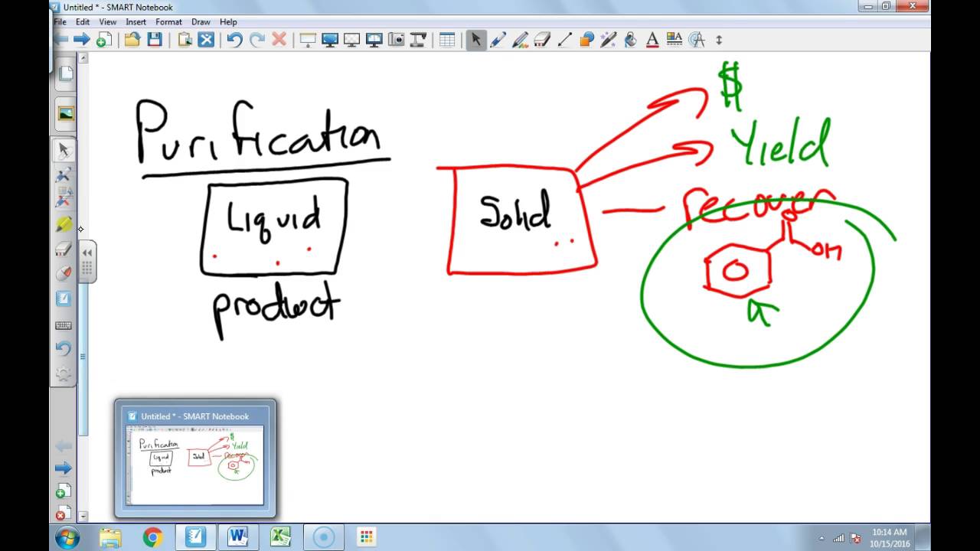Open the Page Sorter side tab
The width and height of the screenshot is (980, 551).
point(66,73)
